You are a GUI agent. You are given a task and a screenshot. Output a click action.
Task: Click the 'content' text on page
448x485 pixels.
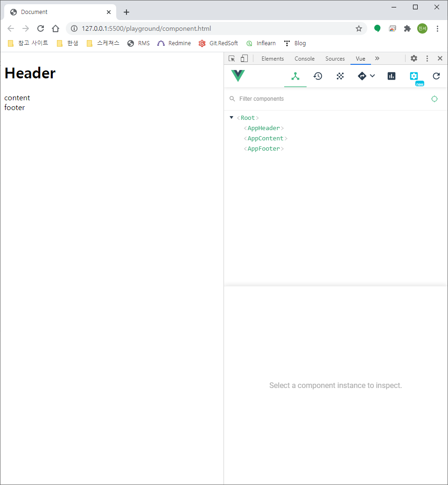coord(17,98)
